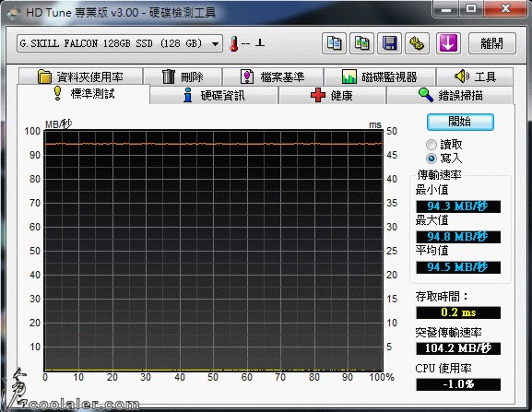Screen dimensions: 532x412
Task: Switch to the 磁碟監視器 tab
Action: [380, 77]
